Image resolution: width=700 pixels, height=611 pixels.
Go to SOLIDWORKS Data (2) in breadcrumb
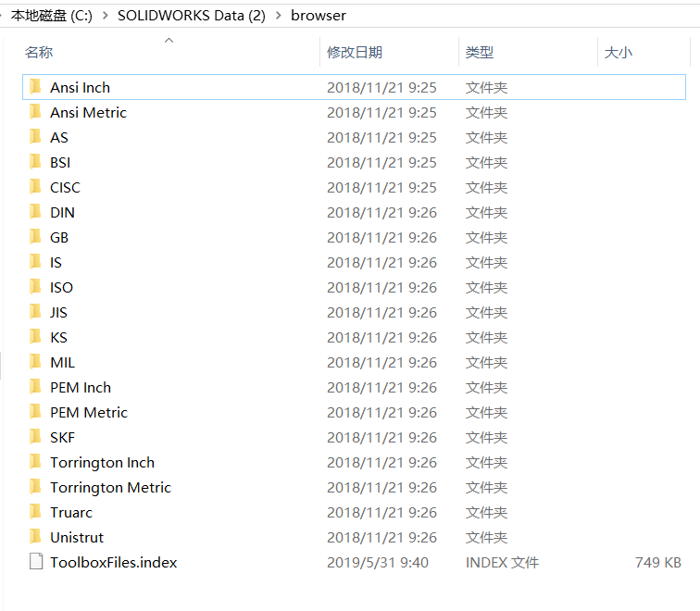192,16
